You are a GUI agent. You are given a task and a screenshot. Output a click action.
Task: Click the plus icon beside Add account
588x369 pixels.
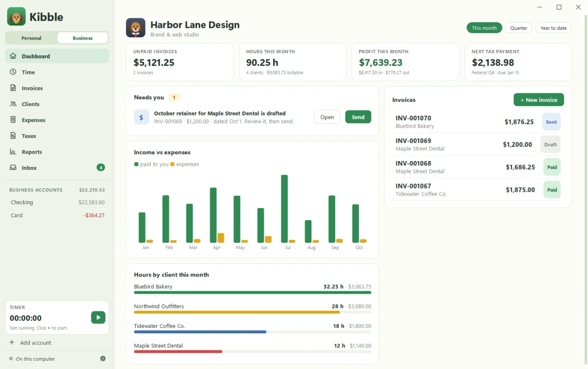point(12,343)
